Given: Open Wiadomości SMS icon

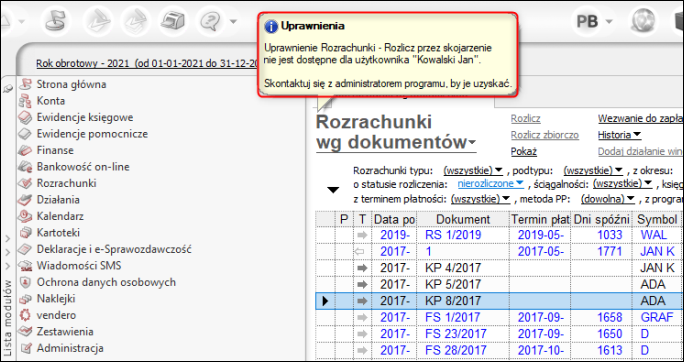Looking at the screenshot, I should 25,266.
